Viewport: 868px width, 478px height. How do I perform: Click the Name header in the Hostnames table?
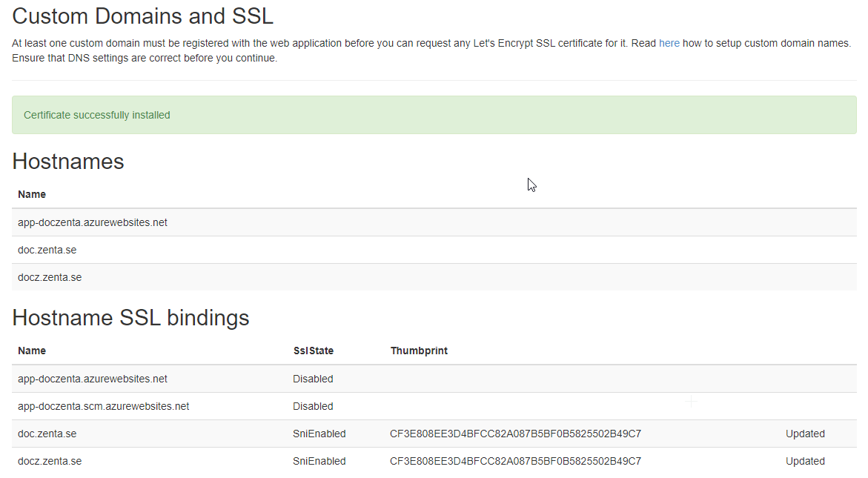32,194
